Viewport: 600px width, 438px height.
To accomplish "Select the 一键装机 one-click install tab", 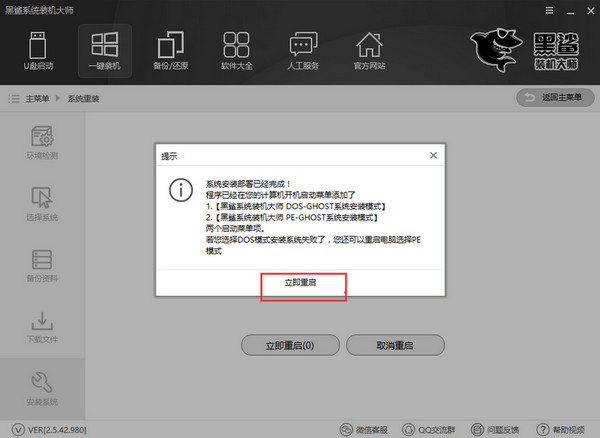I will point(105,51).
